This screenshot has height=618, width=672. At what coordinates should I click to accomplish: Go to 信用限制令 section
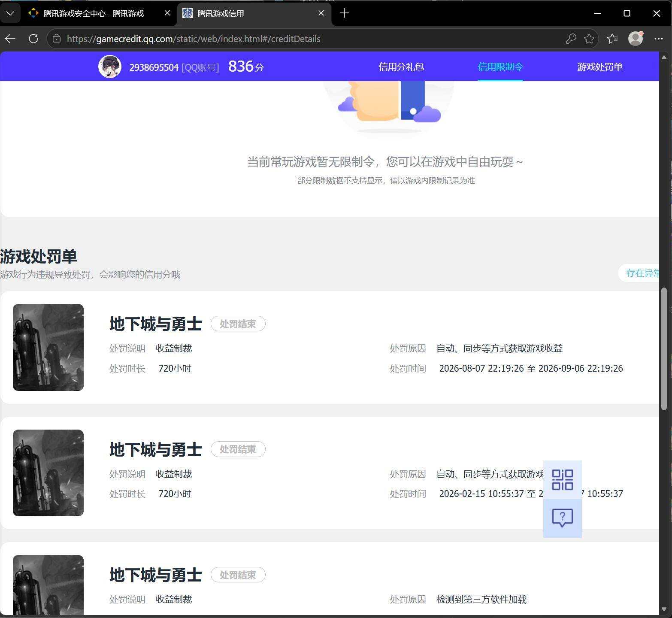(500, 67)
